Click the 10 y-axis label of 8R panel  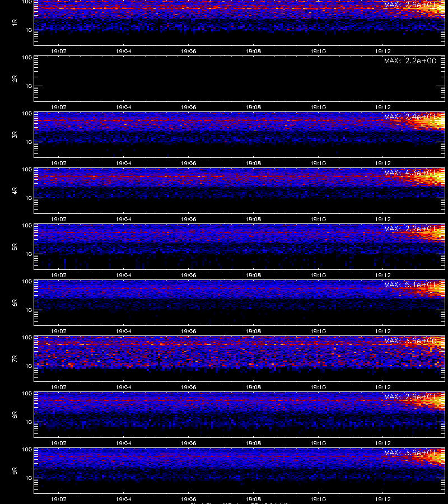click(29, 422)
